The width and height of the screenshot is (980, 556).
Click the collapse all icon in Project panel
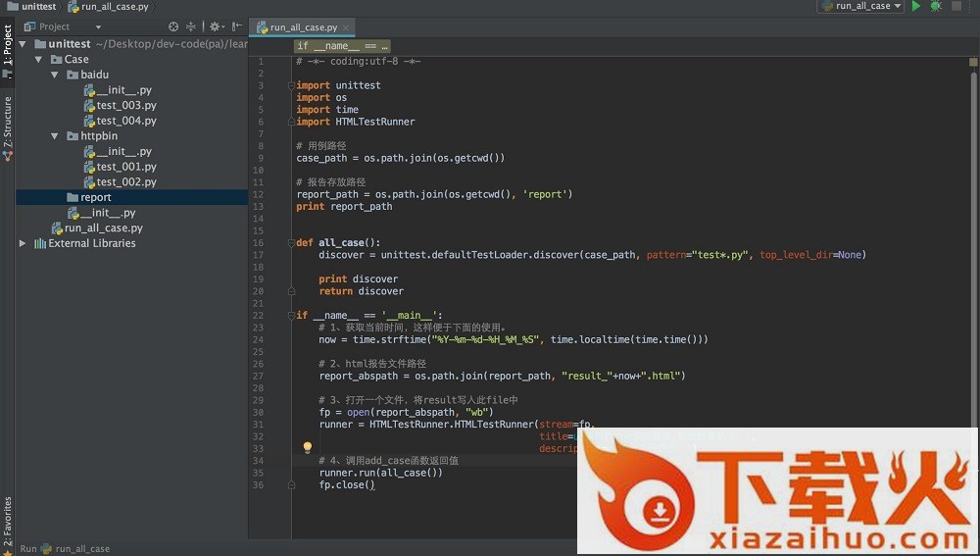pos(191,26)
